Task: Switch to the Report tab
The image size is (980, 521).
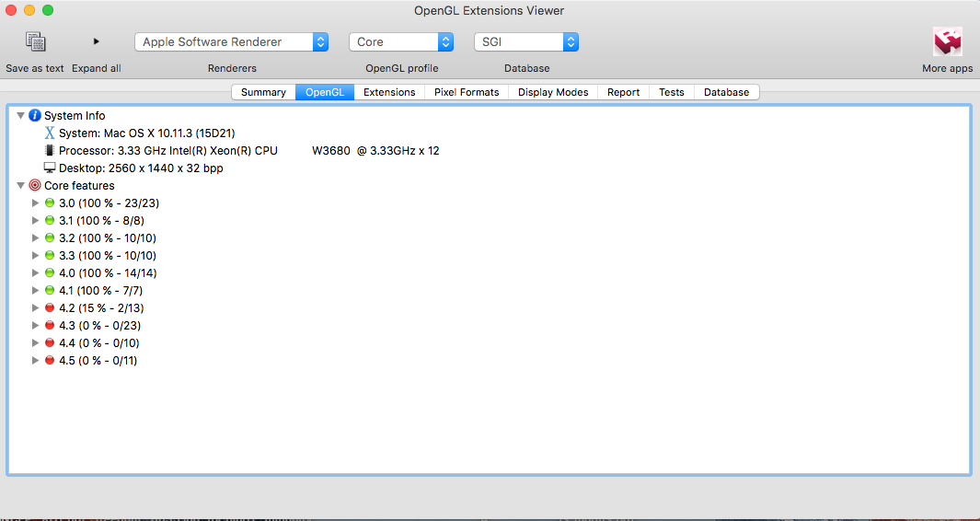Action: pos(623,92)
